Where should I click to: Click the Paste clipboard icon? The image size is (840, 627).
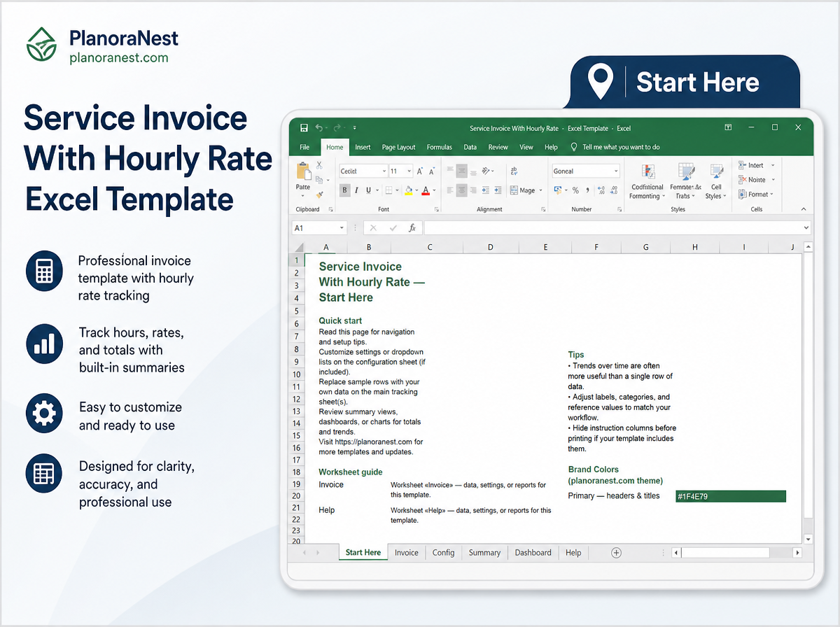pos(303,171)
